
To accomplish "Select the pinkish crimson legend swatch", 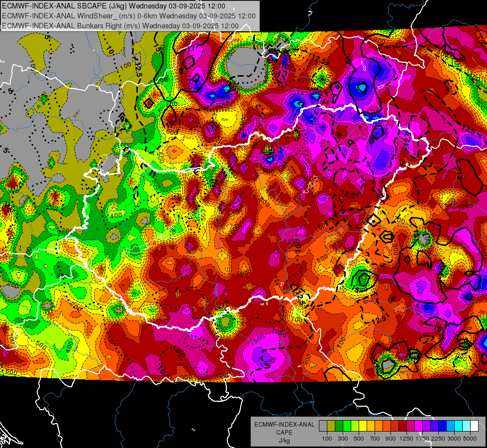I will (x=410, y=426).
